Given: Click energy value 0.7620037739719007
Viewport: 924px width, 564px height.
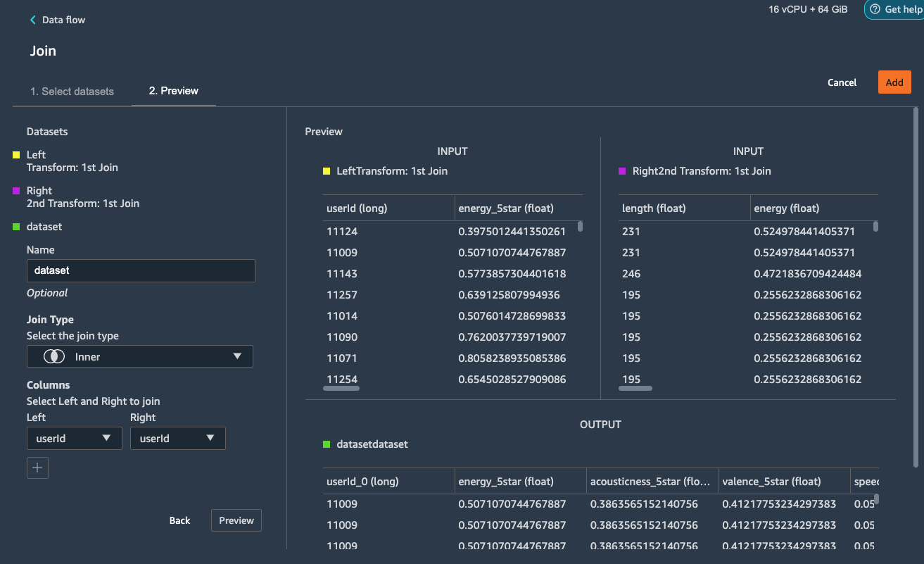Looking at the screenshot, I should [512, 337].
